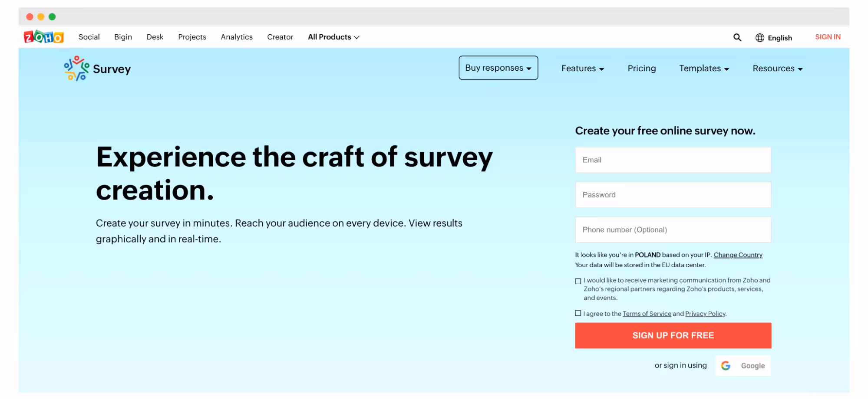868x400 pixels.
Task: Sign in using the Google button
Action: tap(743, 366)
